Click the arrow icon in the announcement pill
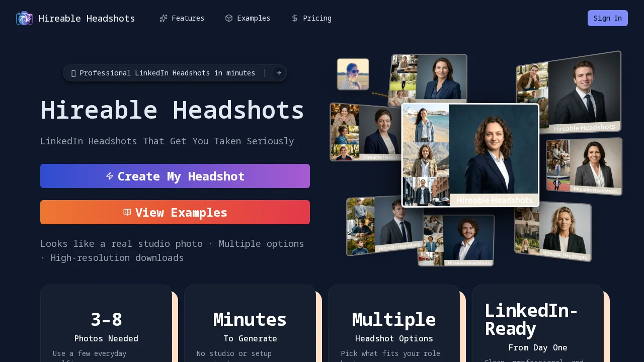644x362 pixels. [278, 73]
